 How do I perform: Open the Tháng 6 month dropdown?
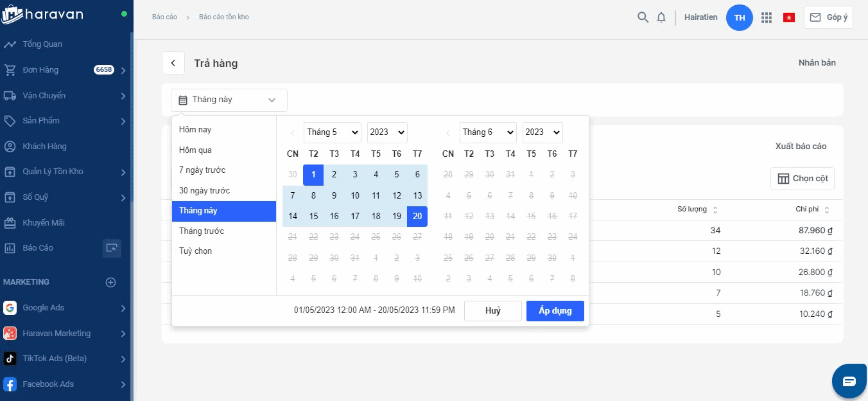488,132
